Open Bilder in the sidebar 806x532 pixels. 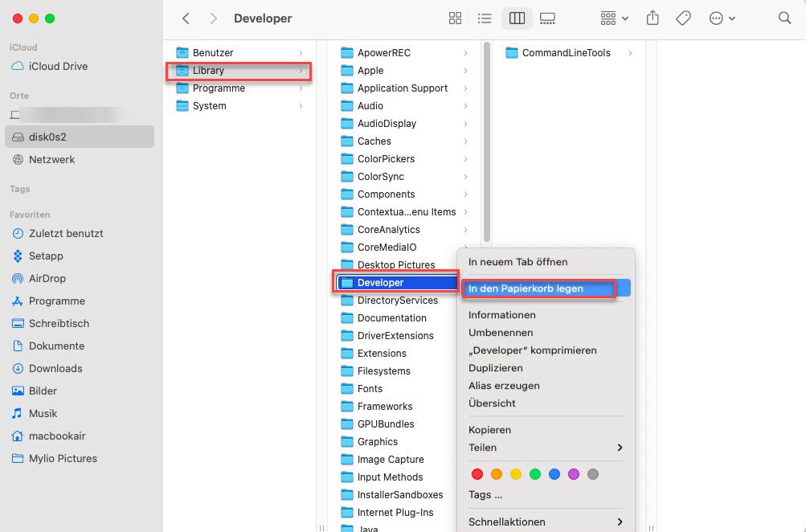point(80,391)
